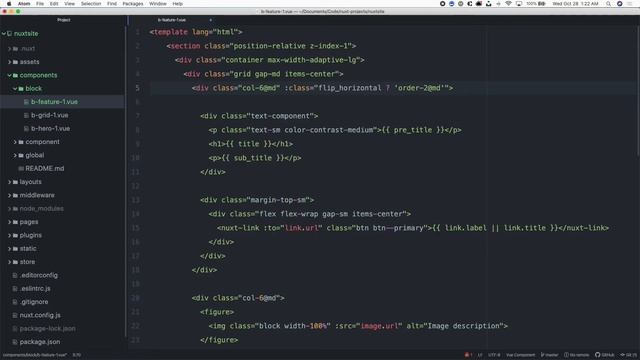Open the Find menu
The image size is (640, 360).
(112, 4)
